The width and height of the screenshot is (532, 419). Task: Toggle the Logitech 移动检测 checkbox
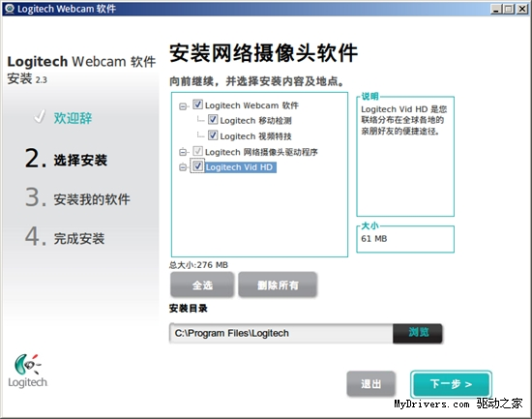tap(213, 120)
